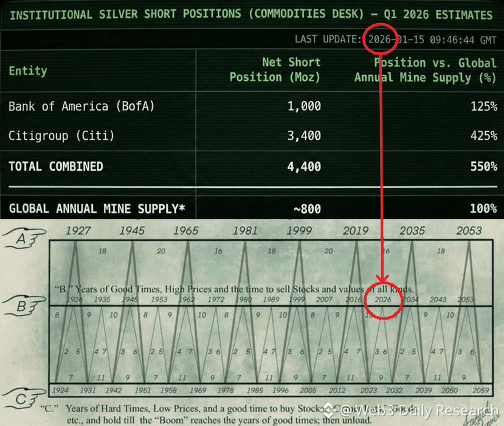The height and width of the screenshot is (426, 504).
Task: Click year 1978 in row C
Action: coord(226,390)
